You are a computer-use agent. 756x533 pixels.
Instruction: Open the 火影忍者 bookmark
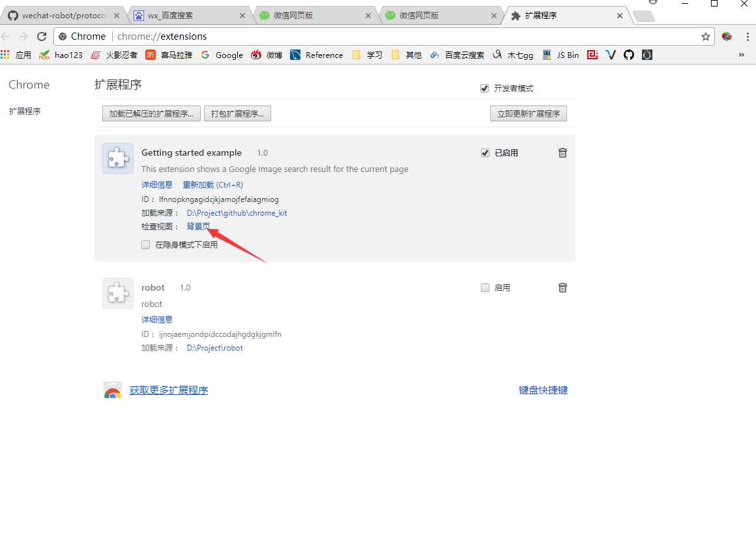click(x=114, y=55)
